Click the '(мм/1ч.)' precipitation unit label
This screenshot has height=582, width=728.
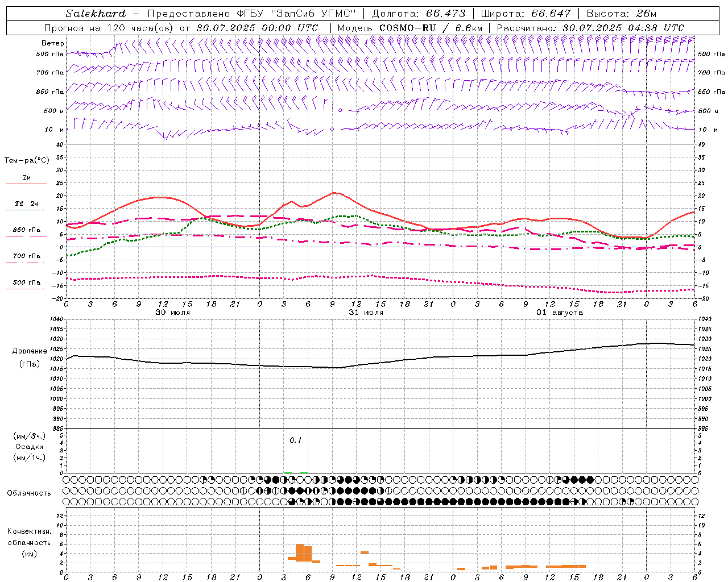click(30, 458)
